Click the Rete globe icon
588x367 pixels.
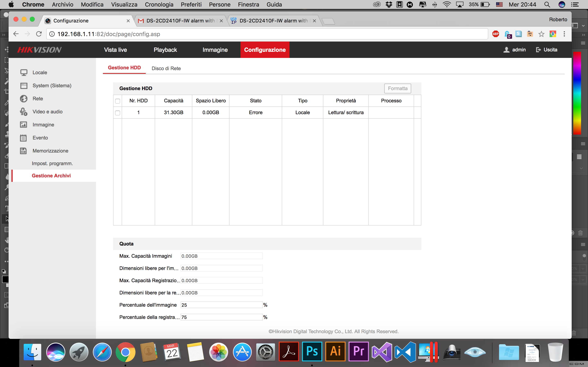point(23,98)
